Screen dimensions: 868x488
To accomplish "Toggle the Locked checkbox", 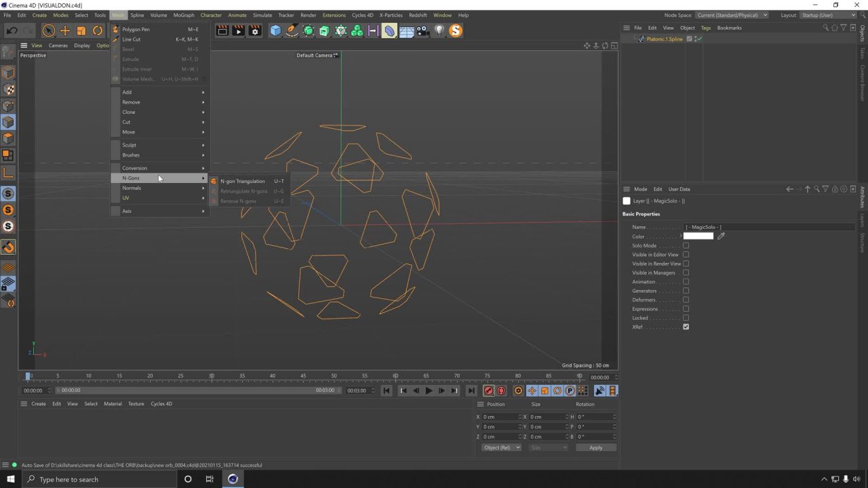I will [x=686, y=318].
